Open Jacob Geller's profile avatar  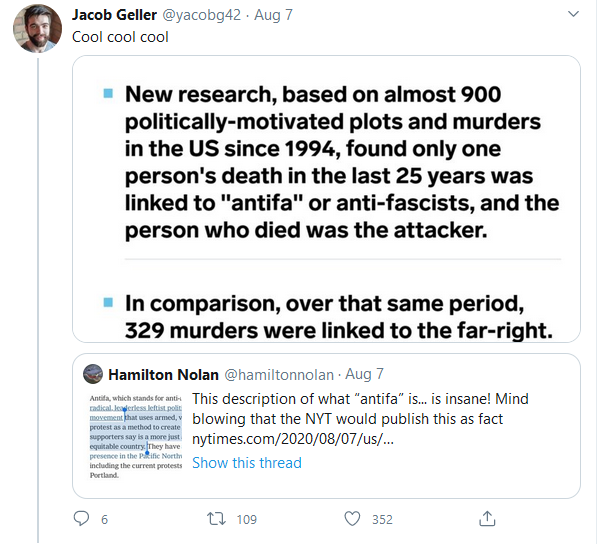click(x=37, y=28)
